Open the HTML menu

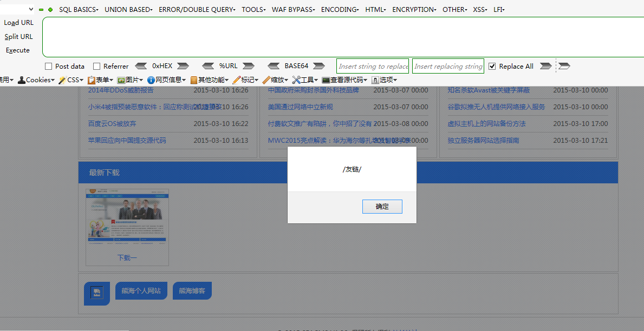[x=376, y=9]
